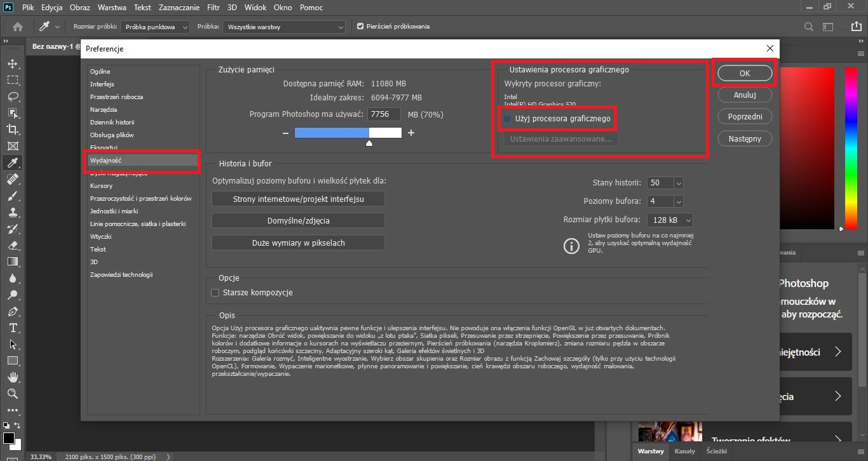
Task: Click the memory minus button
Action: (x=285, y=133)
